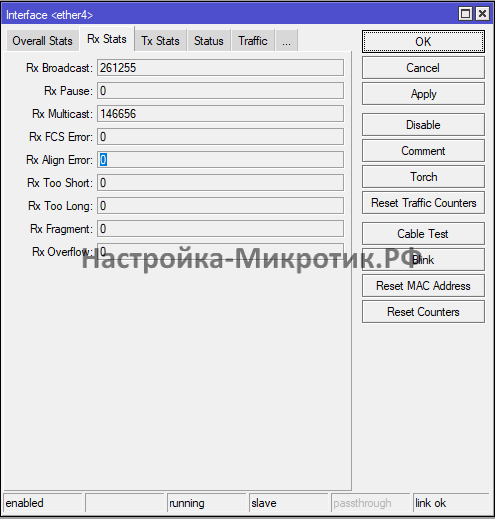Click the Rx Overflow label
The width and height of the screenshot is (495, 519).
tap(62, 252)
